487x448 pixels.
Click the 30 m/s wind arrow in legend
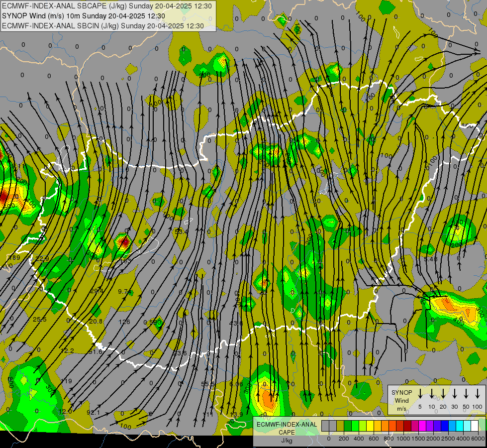(x=454, y=394)
